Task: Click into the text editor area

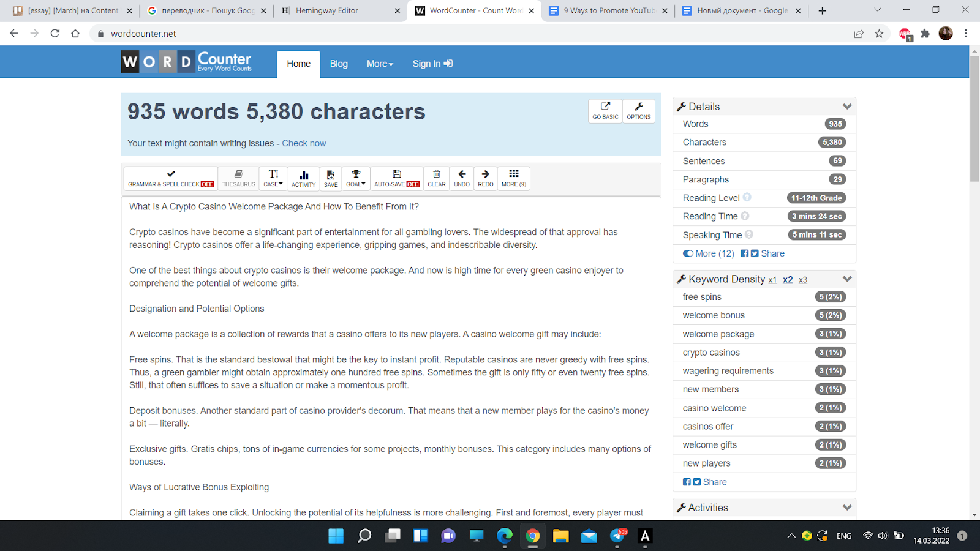Action: 391,358
